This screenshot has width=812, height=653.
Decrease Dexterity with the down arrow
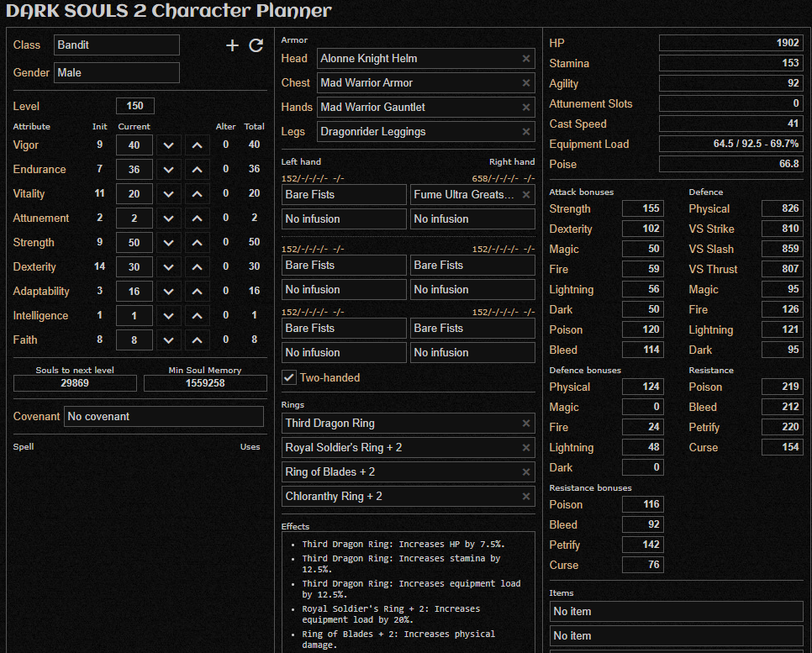168,267
